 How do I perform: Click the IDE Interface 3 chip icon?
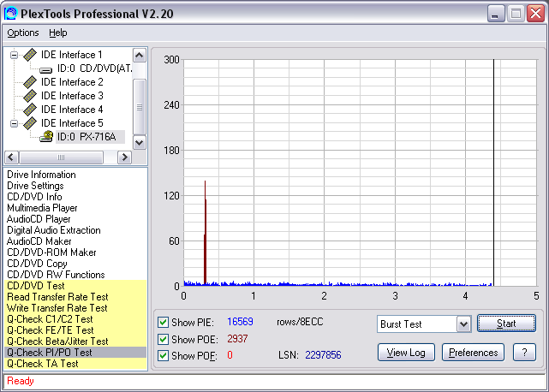click(30, 96)
